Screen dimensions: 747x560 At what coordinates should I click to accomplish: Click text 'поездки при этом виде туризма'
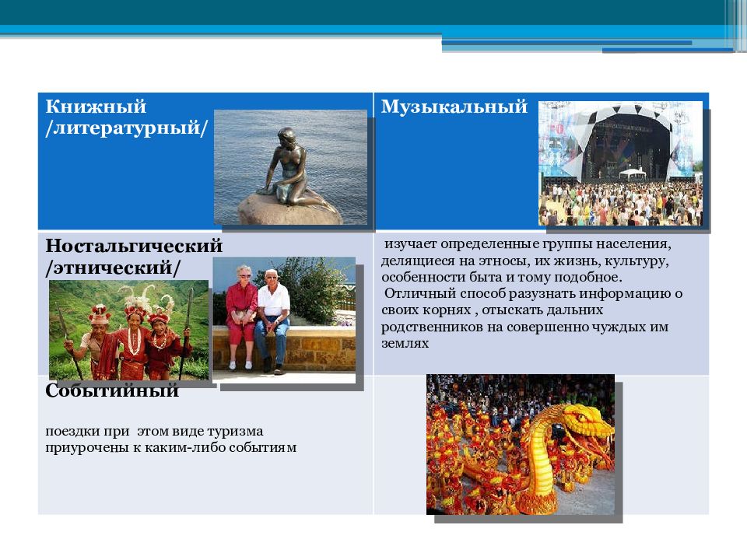(154, 431)
